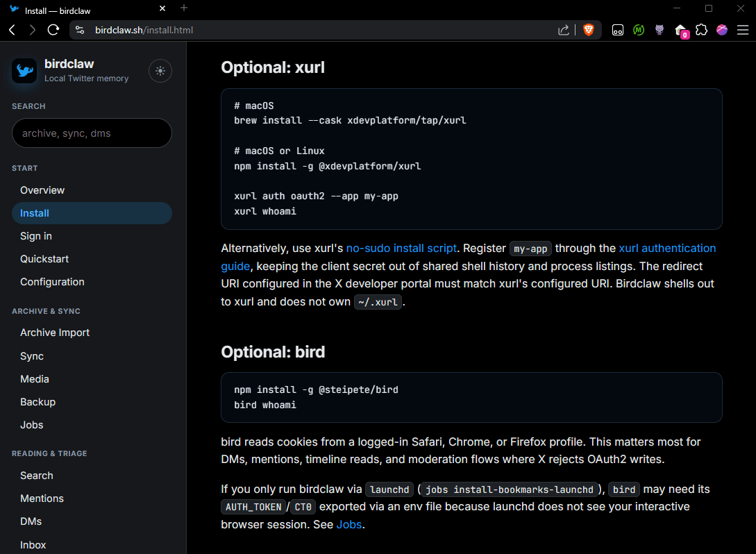The width and height of the screenshot is (756, 554).
Task: Open the Extensions puzzle piece menu
Action: click(702, 30)
